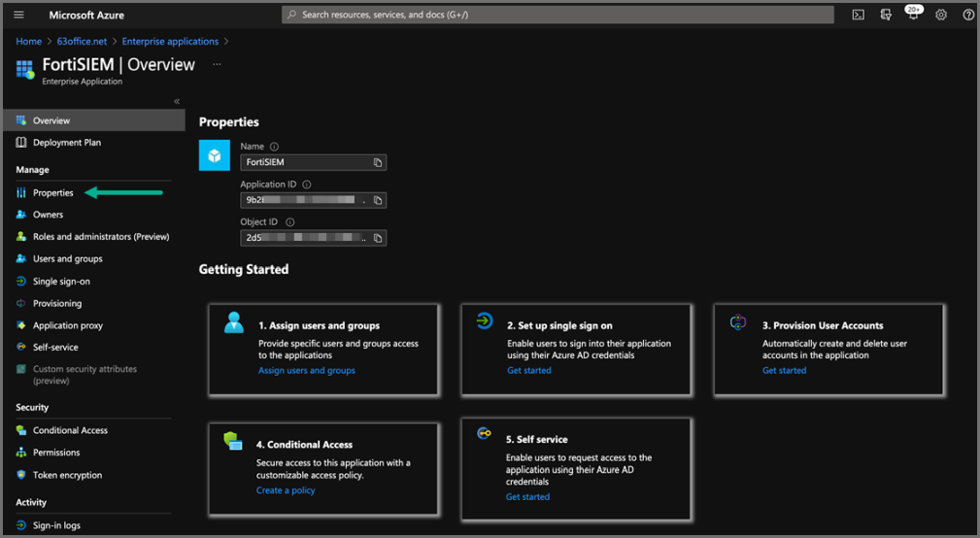
Task: Open portal settings gear icon
Action: coord(941,15)
